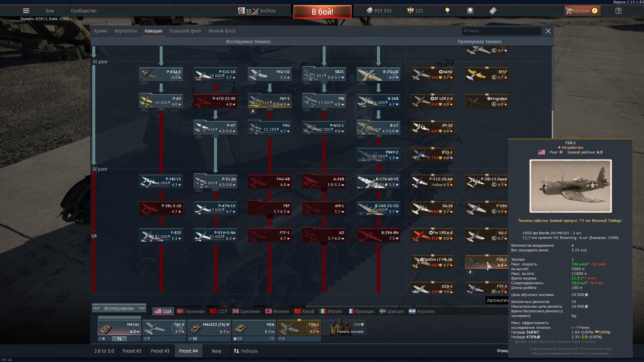Select the Германия nation tab

191,311
